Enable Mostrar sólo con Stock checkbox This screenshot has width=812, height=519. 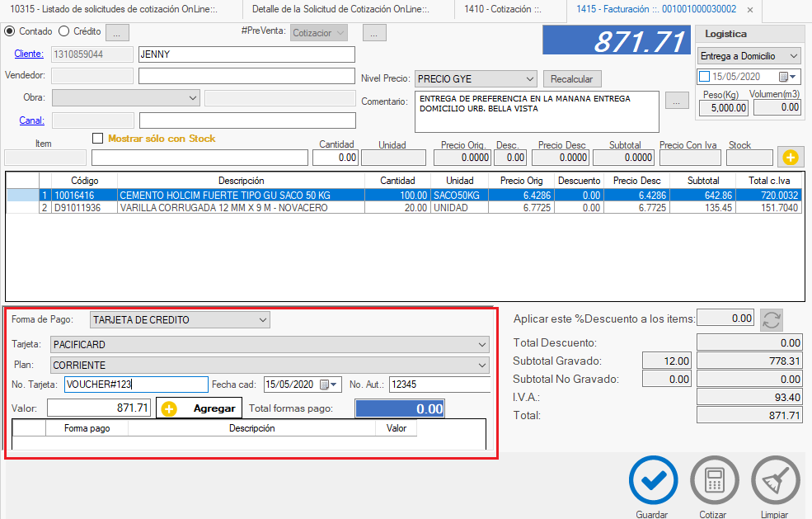[98, 139]
